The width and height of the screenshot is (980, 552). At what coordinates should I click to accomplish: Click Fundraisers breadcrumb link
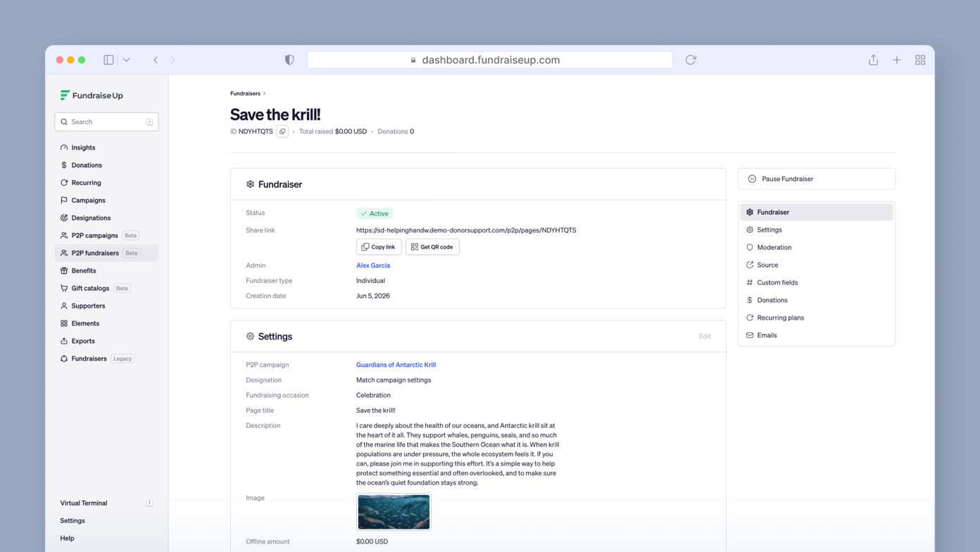[x=245, y=93]
